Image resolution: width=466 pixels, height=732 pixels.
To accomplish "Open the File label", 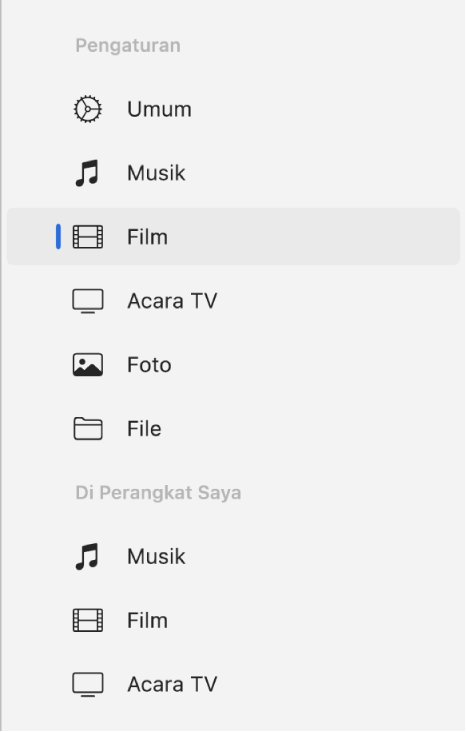I will pyautogui.click(x=144, y=429).
